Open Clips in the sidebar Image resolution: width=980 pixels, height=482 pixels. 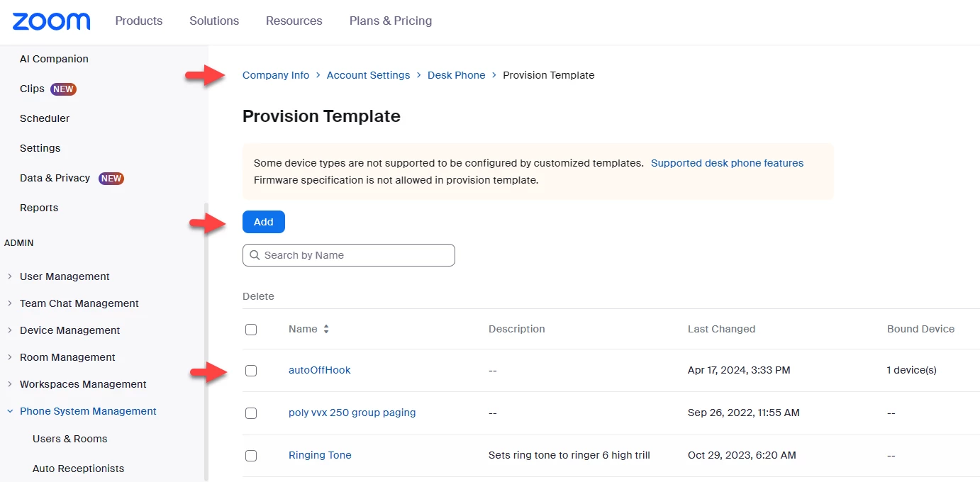[33, 89]
